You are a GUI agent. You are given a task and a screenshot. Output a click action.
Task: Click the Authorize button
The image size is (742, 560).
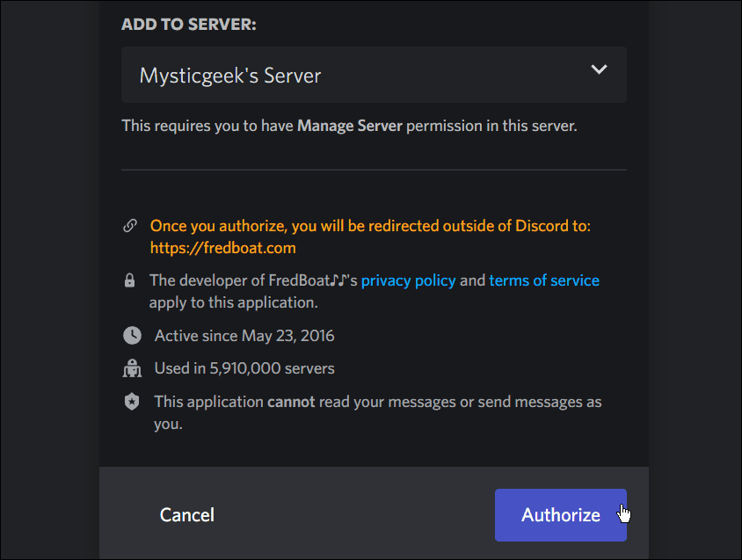pos(561,515)
